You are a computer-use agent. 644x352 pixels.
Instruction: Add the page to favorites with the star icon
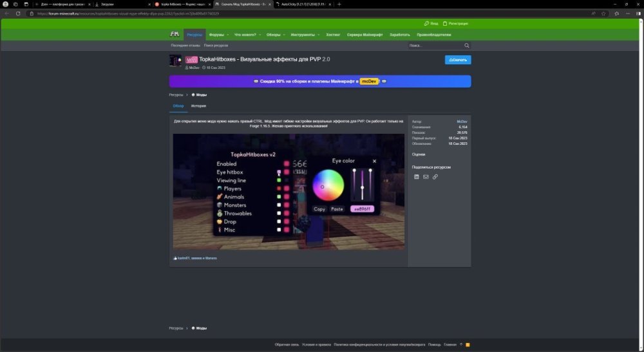[603, 14]
